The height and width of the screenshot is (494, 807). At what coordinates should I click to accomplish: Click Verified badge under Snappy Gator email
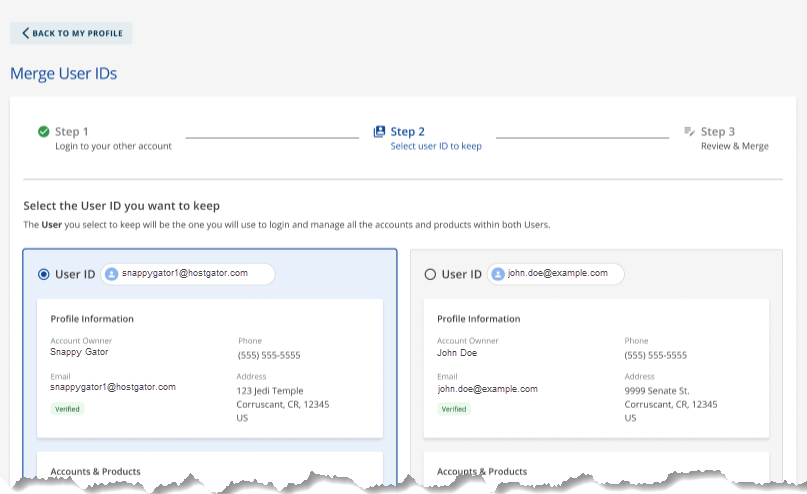68,408
